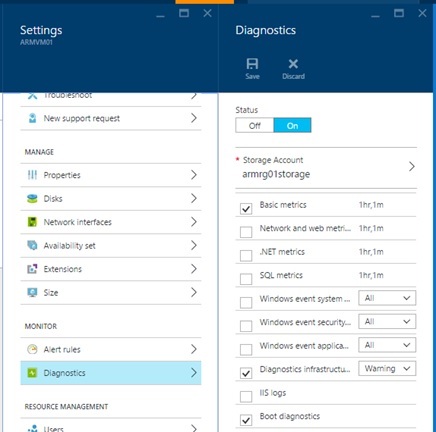Click the Save icon in Diagnostics
This screenshot has width=436, height=432.
click(x=252, y=64)
